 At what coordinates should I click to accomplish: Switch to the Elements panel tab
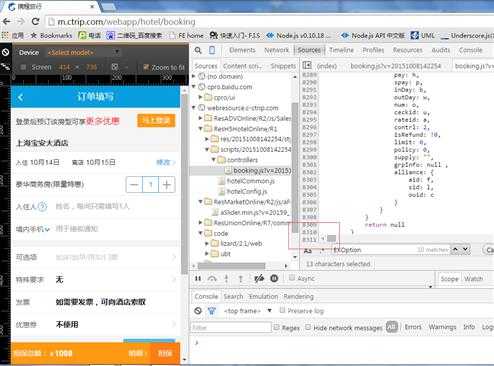(x=242, y=50)
